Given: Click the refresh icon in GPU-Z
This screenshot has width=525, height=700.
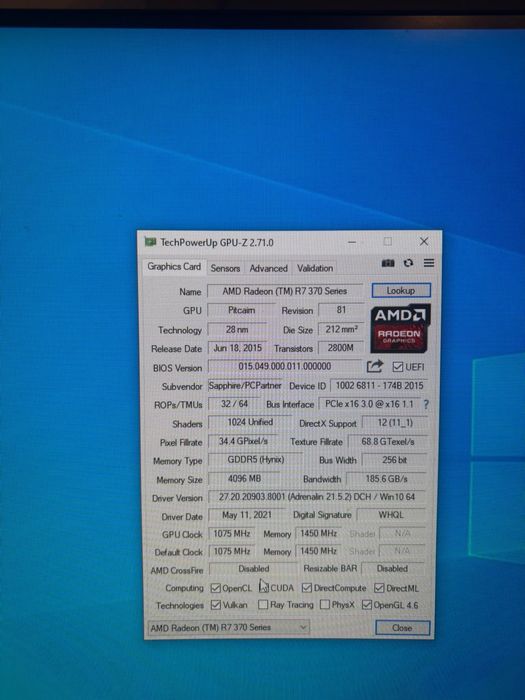Looking at the screenshot, I should click(x=408, y=263).
